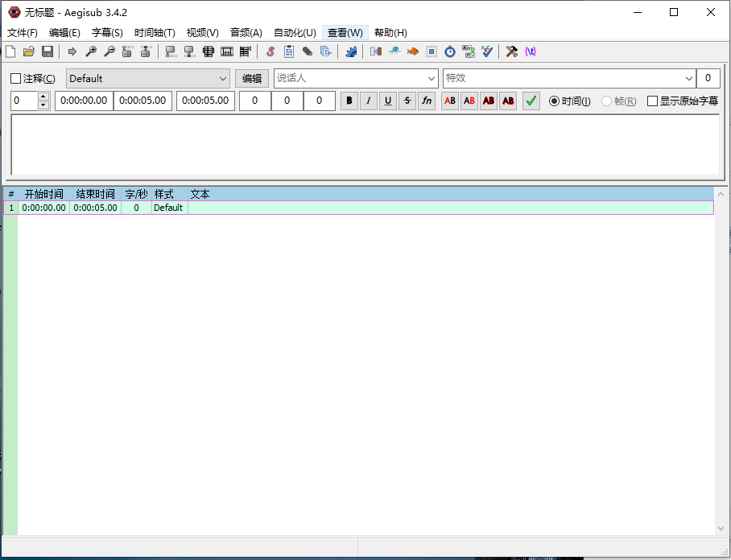Launch the spell checker icon
This screenshot has width=731, height=560.
(486, 51)
